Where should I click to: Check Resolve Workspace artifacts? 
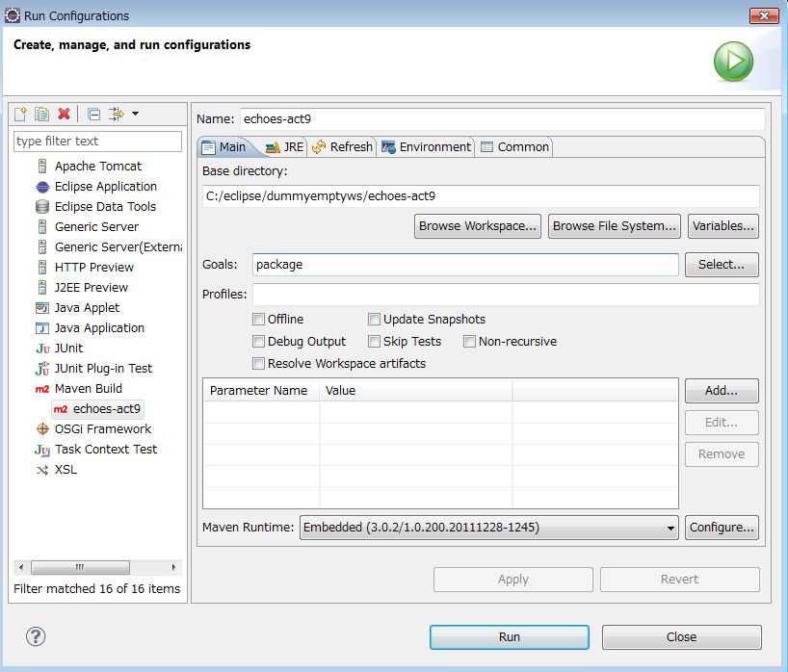[x=258, y=364]
